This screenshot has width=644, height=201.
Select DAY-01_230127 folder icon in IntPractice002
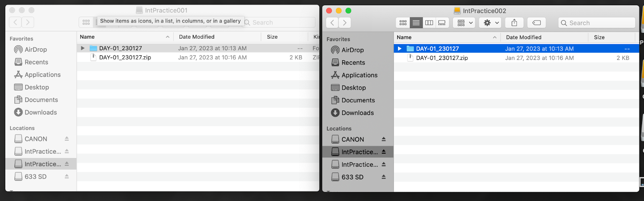[411, 49]
